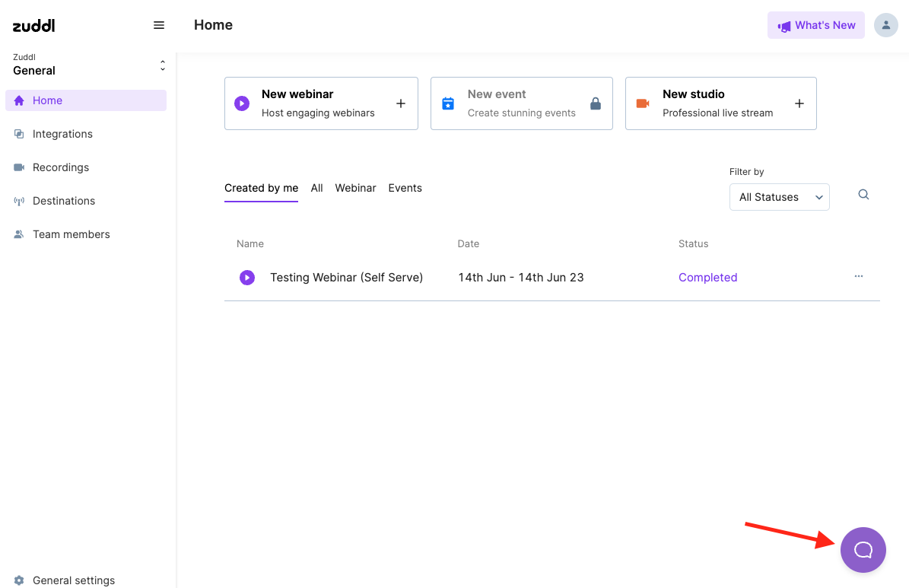The height and width of the screenshot is (588, 909).
Task: Open three-dot menu for Testing Webinar
Action: (x=858, y=277)
